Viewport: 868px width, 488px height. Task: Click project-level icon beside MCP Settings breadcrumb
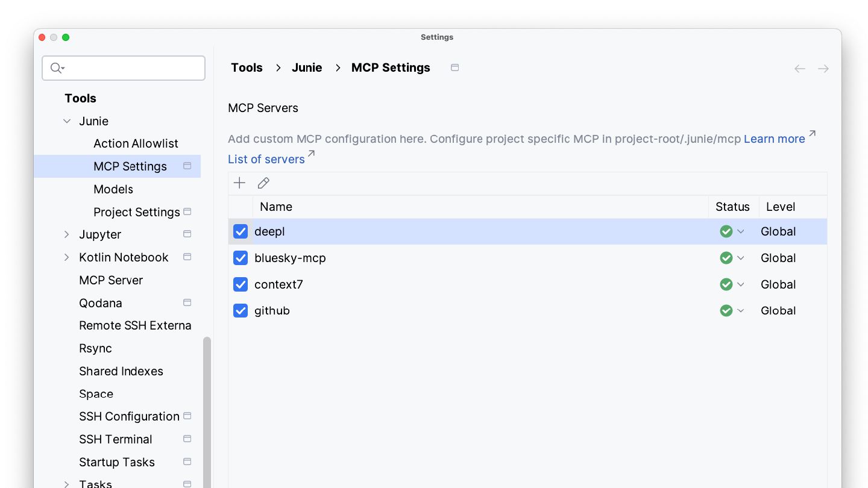(x=455, y=67)
